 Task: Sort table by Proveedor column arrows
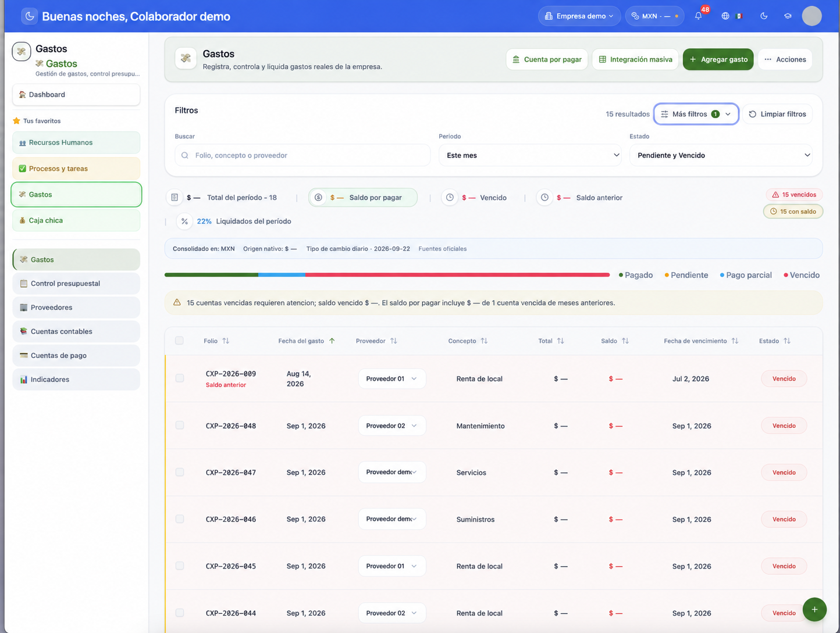(x=394, y=341)
